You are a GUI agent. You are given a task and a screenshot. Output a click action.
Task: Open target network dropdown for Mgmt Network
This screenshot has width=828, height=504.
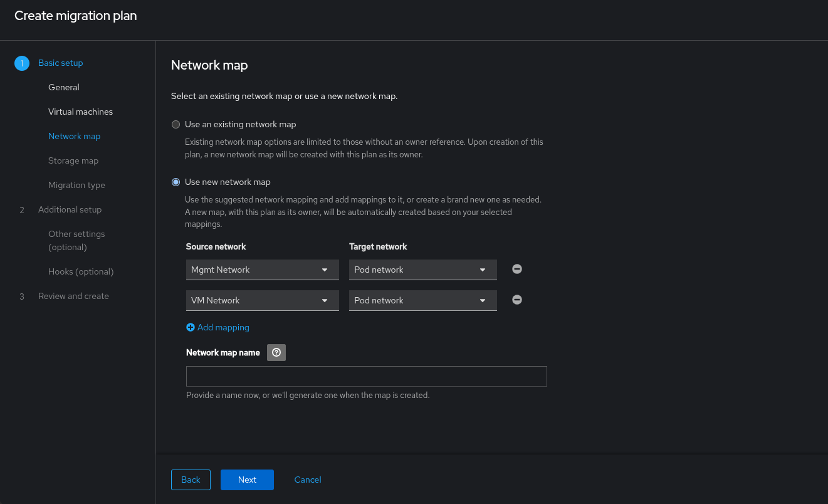pyautogui.click(x=422, y=270)
